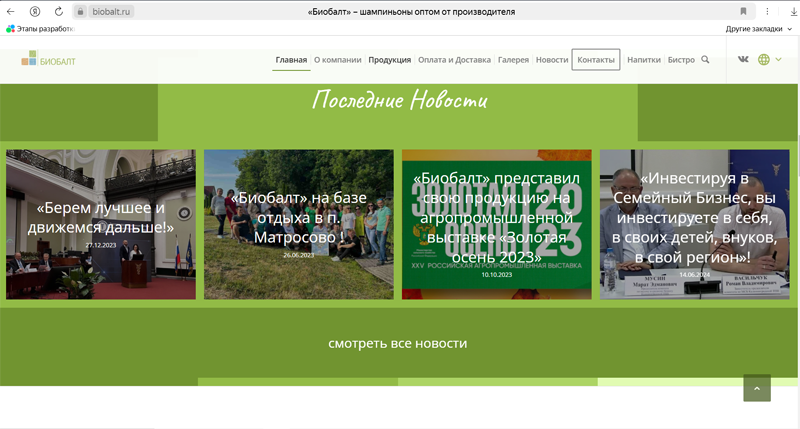The image size is (800, 429).
Task: Open the Галерея menu item
Action: click(513, 60)
